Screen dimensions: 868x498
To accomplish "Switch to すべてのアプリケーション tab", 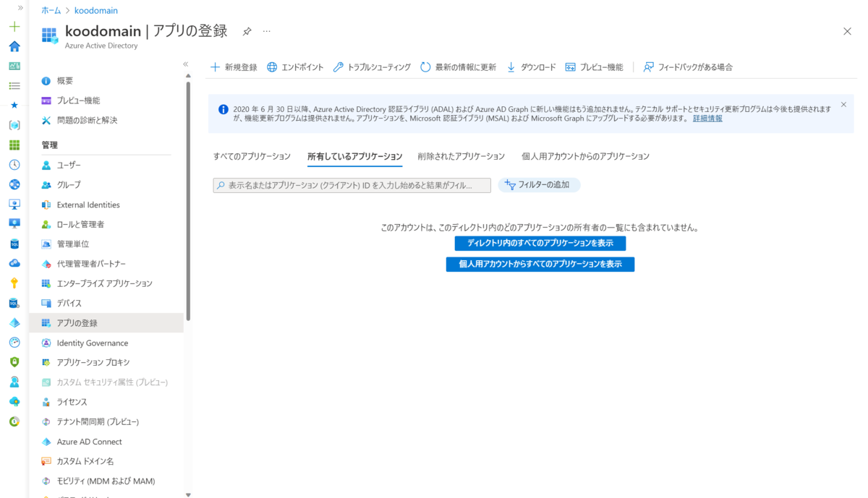I will pos(252,156).
